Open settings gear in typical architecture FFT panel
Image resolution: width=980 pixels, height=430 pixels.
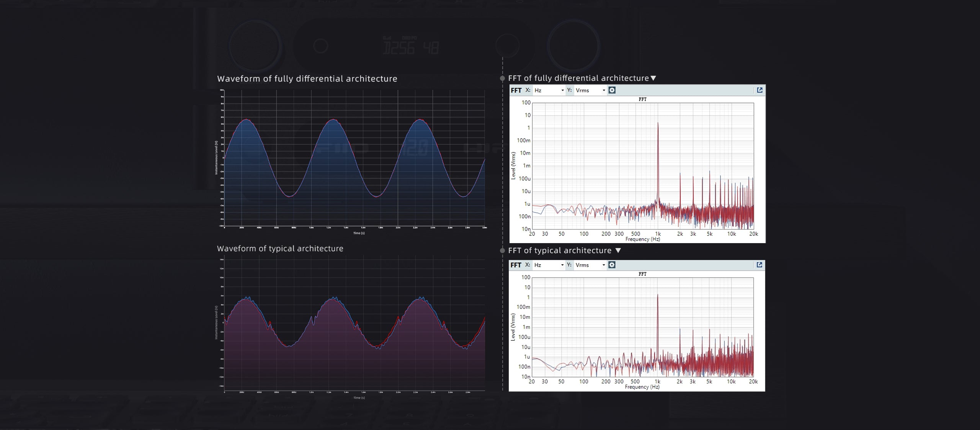click(612, 265)
